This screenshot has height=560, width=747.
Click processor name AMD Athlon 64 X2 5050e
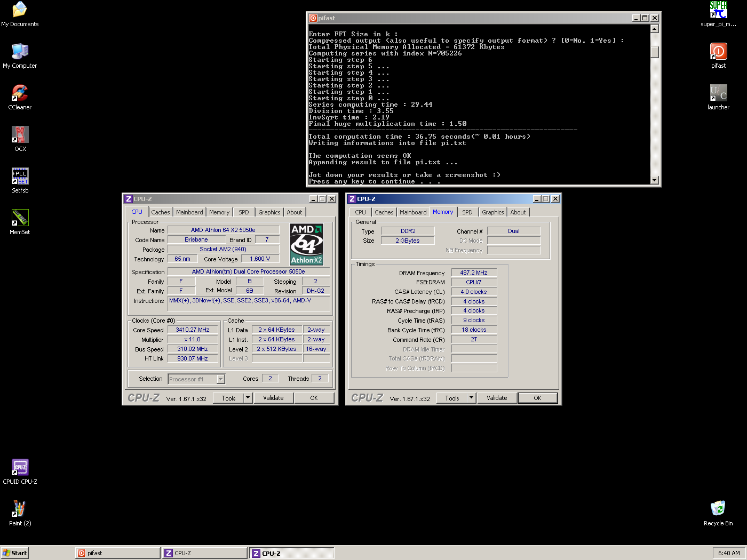coord(223,230)
